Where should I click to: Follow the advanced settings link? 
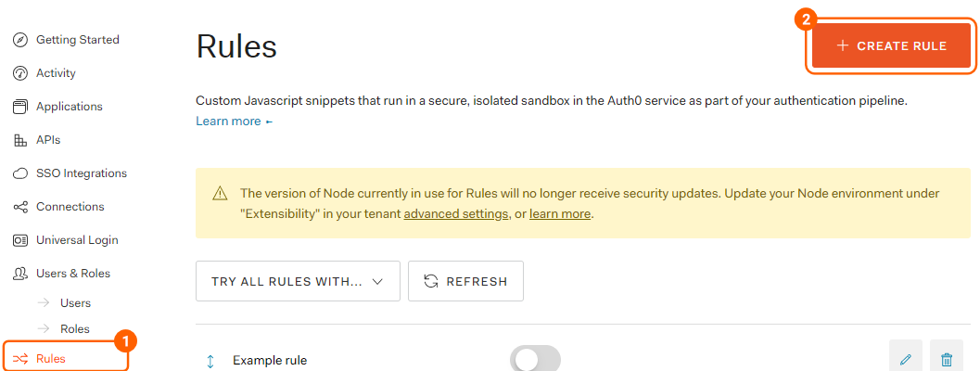(x=455, y=213)
